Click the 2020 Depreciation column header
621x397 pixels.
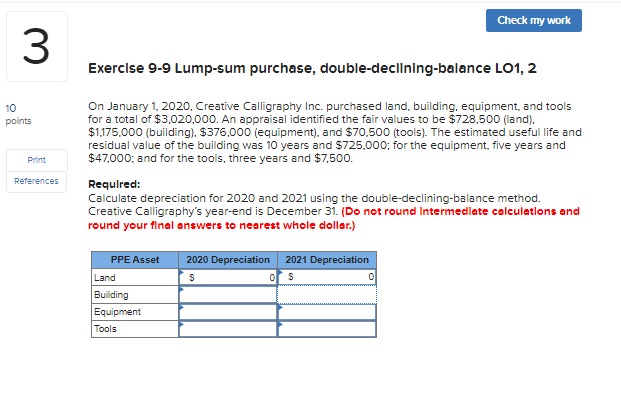228,260
